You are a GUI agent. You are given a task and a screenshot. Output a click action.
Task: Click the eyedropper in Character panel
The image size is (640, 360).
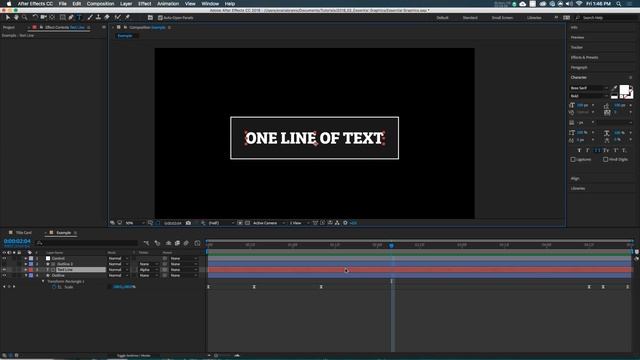[x=615, y=88]
